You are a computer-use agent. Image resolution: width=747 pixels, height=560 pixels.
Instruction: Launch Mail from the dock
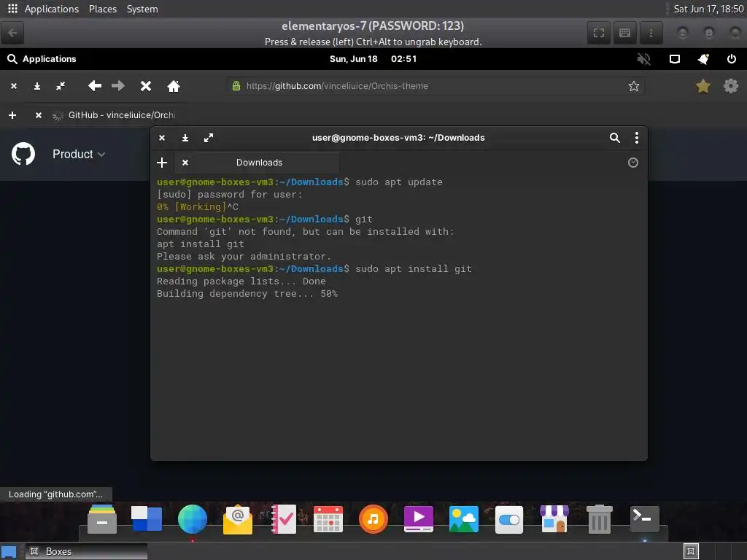[238, 519]
